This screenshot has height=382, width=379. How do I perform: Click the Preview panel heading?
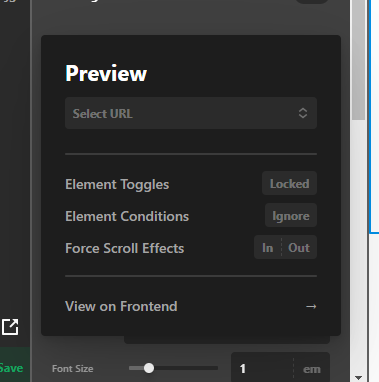pos(106,73)
